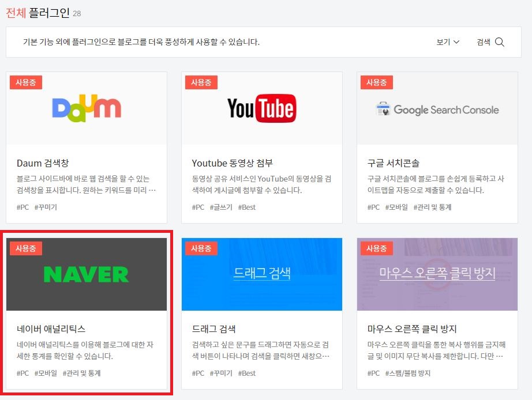Open the 네이버 애널리틱스 plugin title

click(51, 329)
